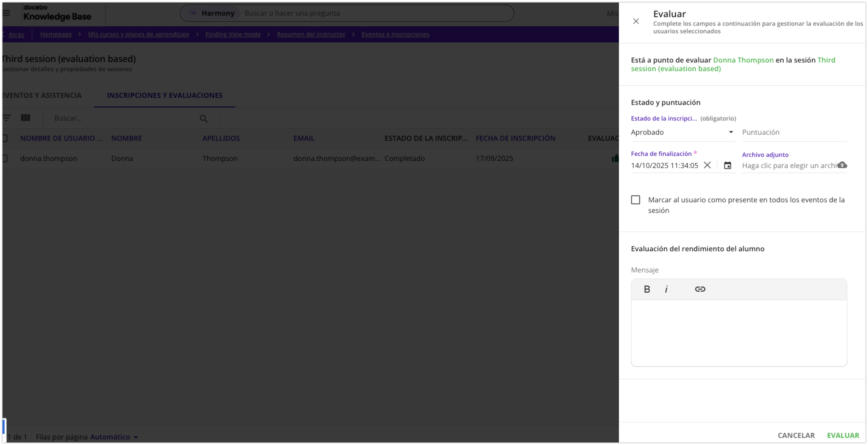The height and width of the screenshot is (445, 868).
Task: Click the table search magnifier icon
Action: pos(204,119)
